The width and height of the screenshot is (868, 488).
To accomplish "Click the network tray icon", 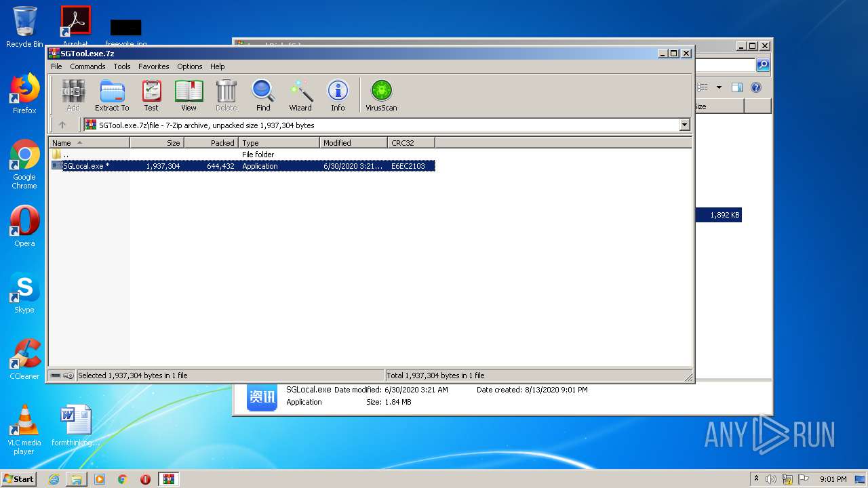I will click(x=787, y=479).
